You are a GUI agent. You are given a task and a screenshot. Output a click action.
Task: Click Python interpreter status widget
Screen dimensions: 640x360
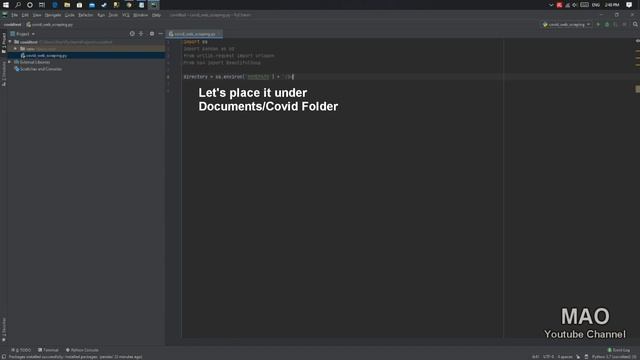tap(613, 357)
